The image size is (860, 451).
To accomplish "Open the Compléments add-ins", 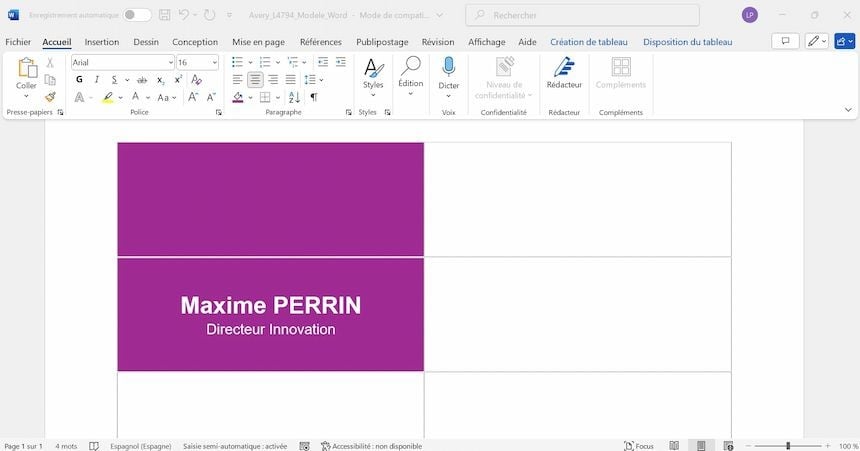I will click(621, 74).
